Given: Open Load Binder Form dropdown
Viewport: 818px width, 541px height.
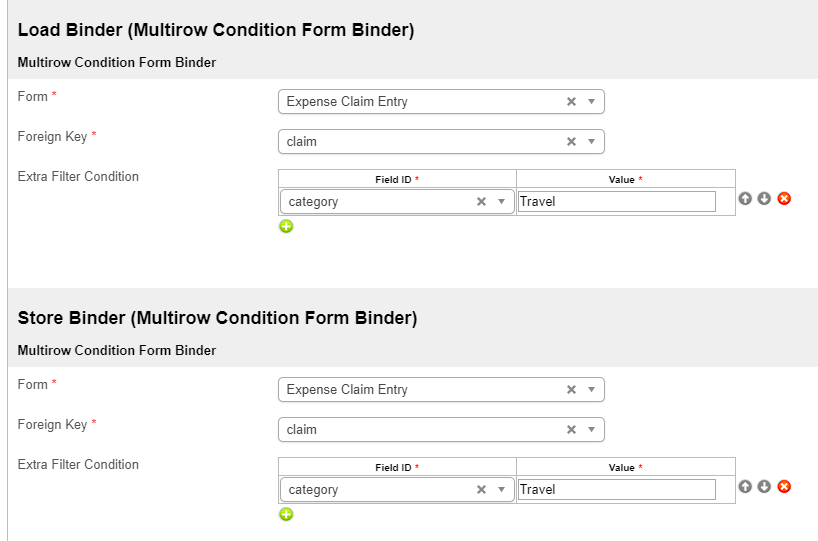Looking at the screenshot, I should 591,102.
